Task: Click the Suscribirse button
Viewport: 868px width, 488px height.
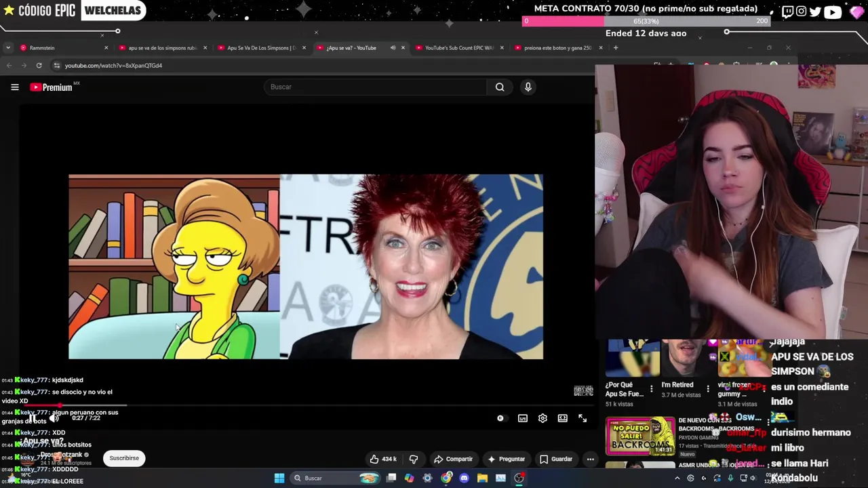Action: coord(124,458)
